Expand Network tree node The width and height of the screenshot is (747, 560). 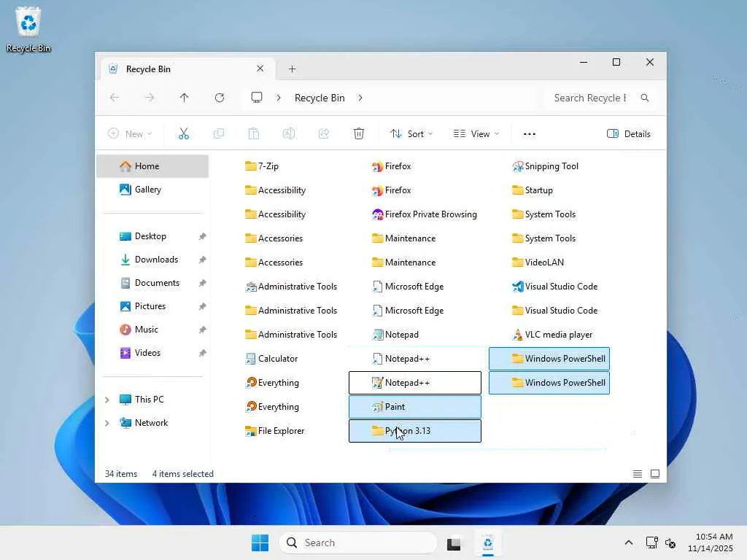click(107, 423)
